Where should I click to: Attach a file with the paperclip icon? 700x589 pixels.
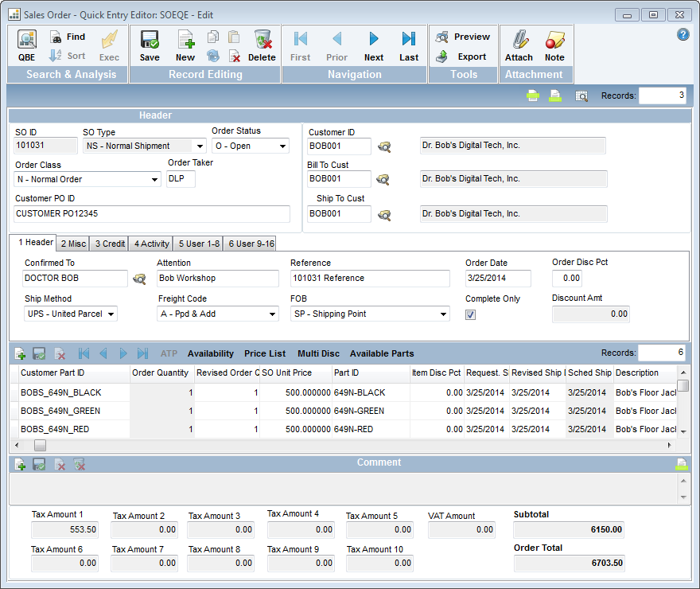pyautogui.click(x=519, y=45)
